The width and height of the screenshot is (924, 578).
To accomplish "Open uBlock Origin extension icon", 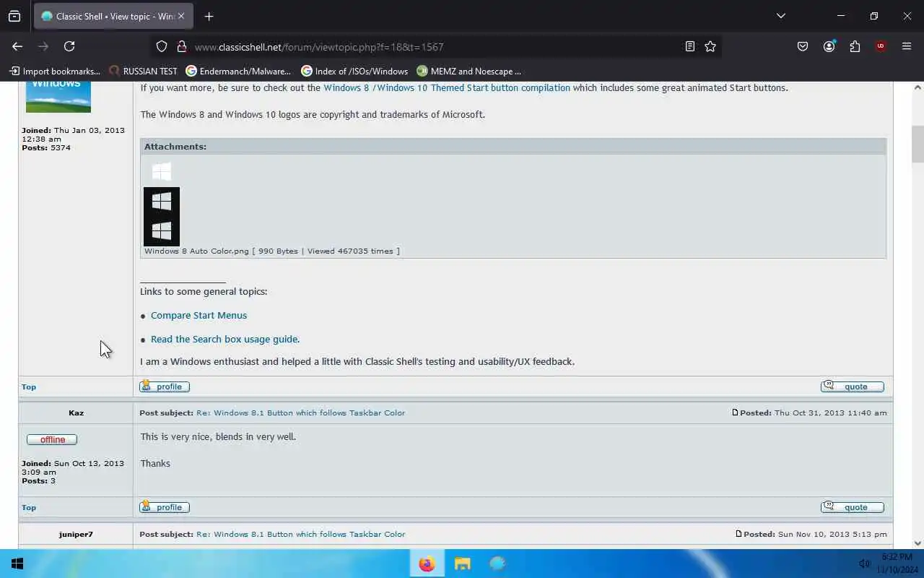I will pos(881,46).
